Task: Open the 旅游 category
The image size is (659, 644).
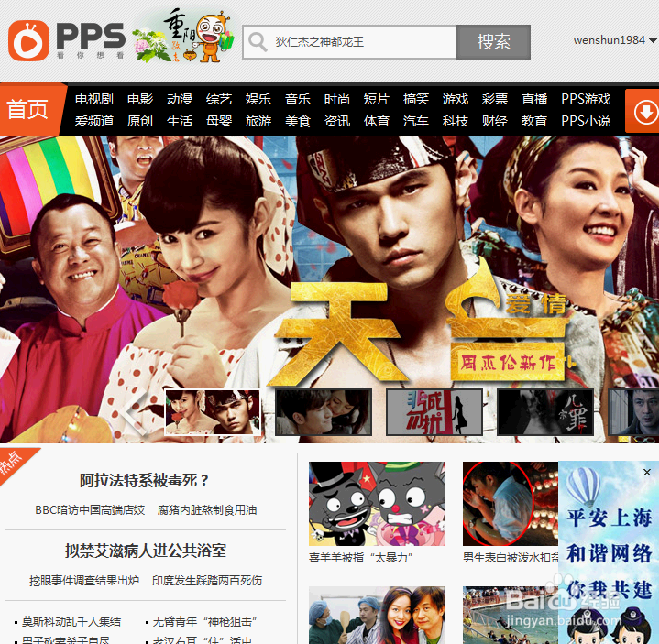Action: pos(258,121)
